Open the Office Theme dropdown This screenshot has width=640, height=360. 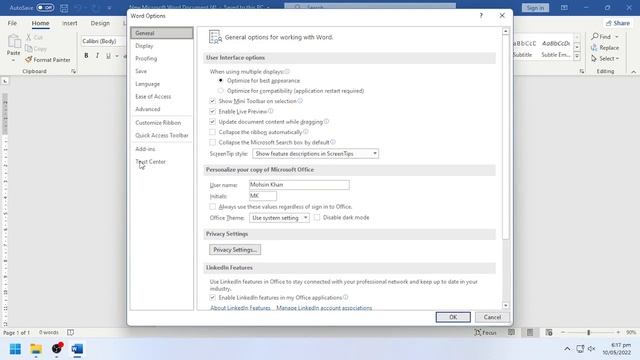[x=279, y=218]
